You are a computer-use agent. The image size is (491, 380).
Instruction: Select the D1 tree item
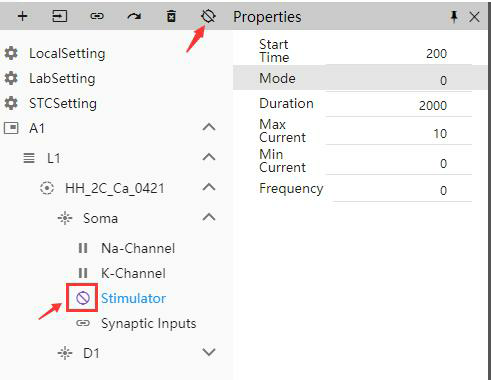[x=91, y=353]
